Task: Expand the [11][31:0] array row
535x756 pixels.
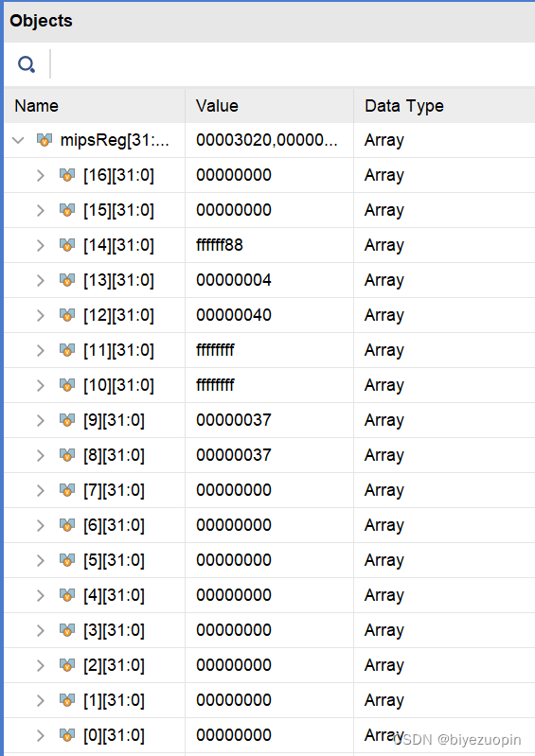Action: 41,350
